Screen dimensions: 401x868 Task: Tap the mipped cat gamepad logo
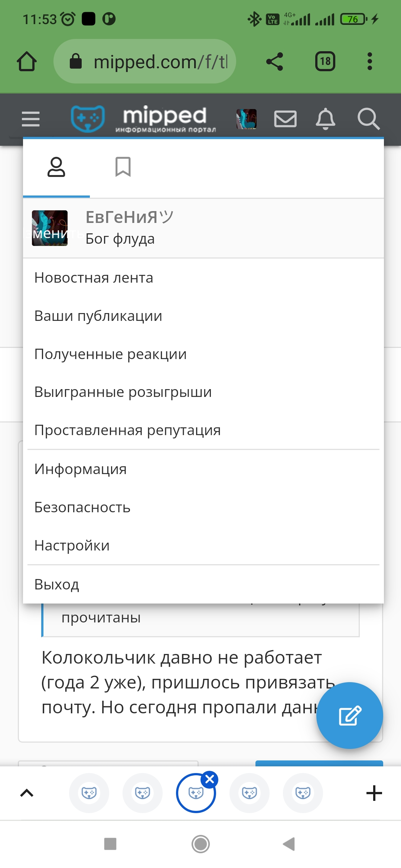click(x=88, y=119)
